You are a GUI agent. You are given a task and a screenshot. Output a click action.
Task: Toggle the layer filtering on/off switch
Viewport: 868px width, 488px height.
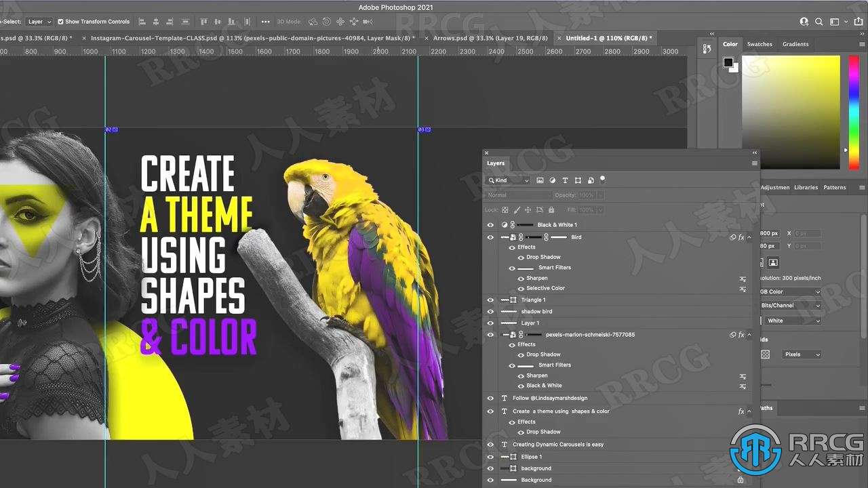tap(602, 180)
